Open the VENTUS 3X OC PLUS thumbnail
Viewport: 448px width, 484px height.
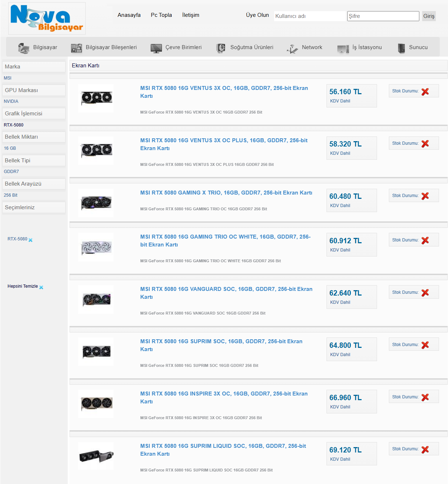coord(96,150)
